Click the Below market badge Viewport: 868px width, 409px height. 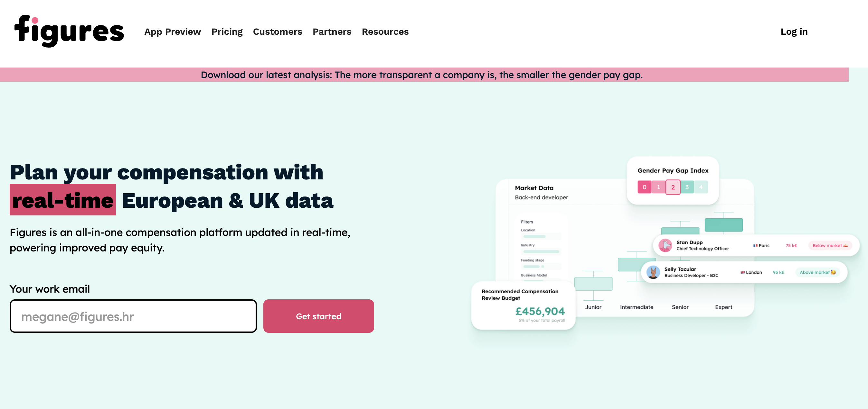tap(830, 245)
